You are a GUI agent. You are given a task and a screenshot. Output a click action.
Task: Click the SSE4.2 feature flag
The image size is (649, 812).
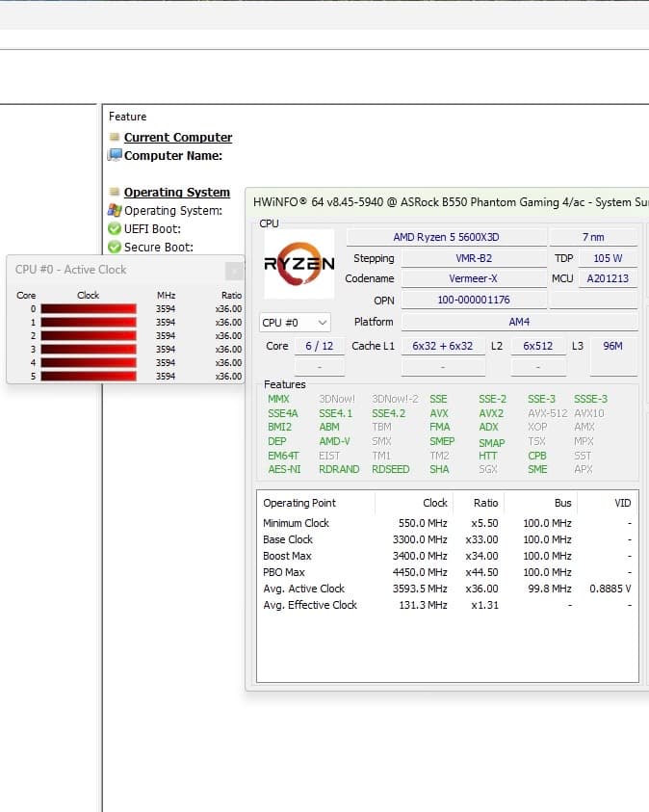point(389,413)
